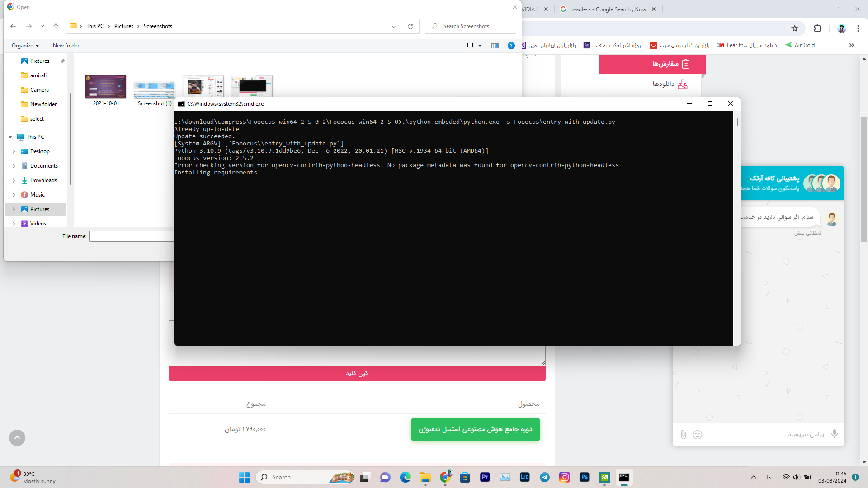Expand the Downloads tree node

14,180
